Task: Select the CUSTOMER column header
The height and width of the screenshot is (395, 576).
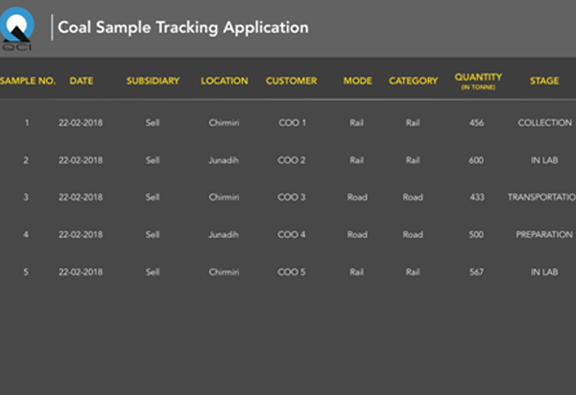Action: click(291, 81)
